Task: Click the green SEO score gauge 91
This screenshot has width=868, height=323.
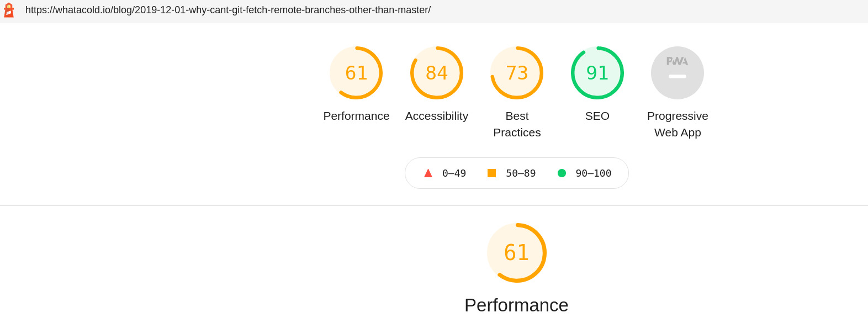Action: (597, 73)
